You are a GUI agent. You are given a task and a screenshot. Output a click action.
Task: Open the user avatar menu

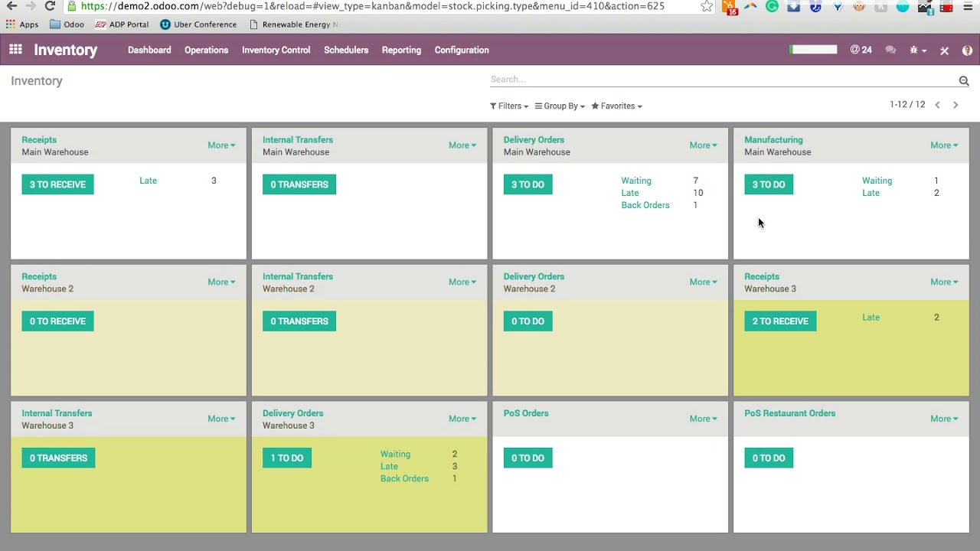coord(967,51)
